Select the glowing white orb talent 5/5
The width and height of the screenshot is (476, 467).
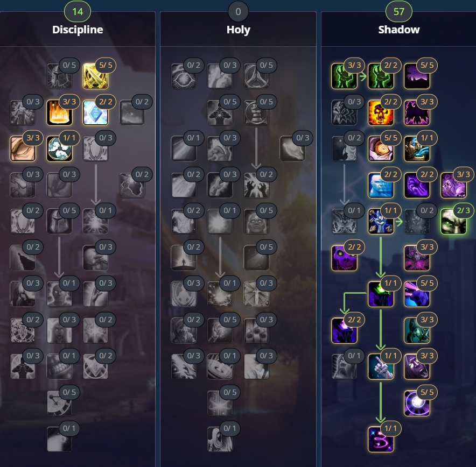point(417,403)
